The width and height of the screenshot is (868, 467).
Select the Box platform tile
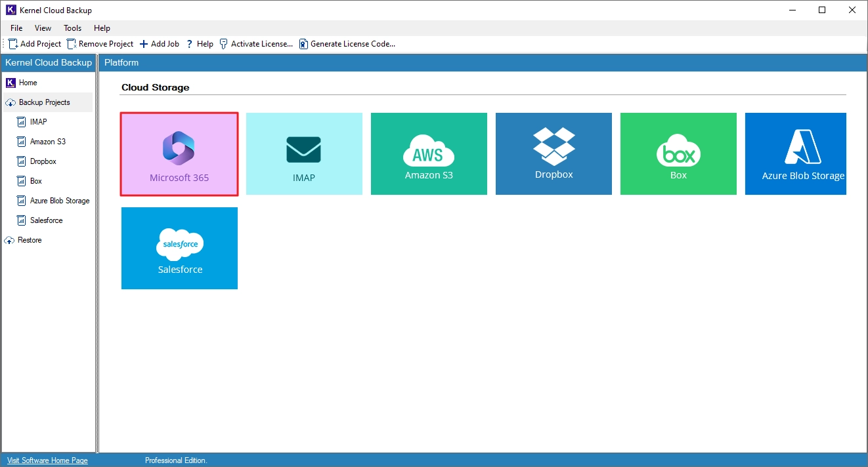(678, 154)
